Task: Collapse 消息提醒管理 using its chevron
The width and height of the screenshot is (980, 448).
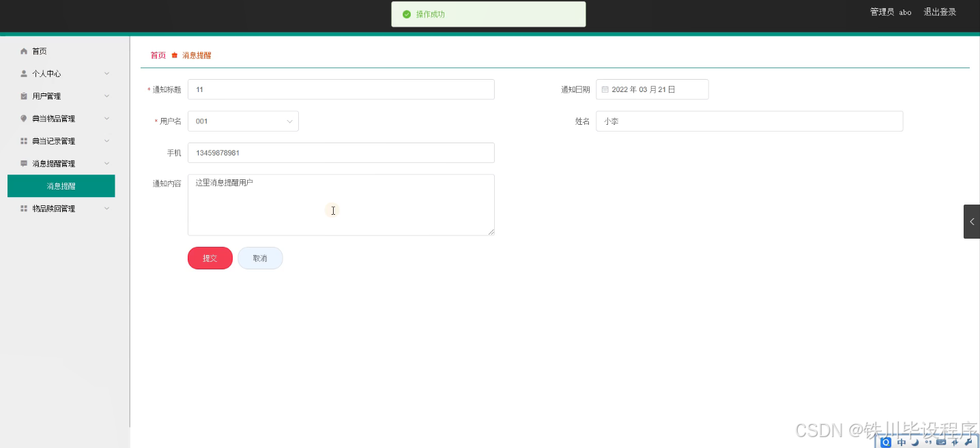Action: [106, 164]
